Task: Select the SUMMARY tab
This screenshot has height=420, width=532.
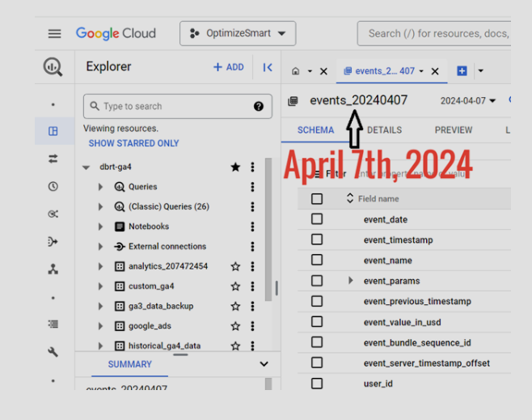Action: point(129,364)
